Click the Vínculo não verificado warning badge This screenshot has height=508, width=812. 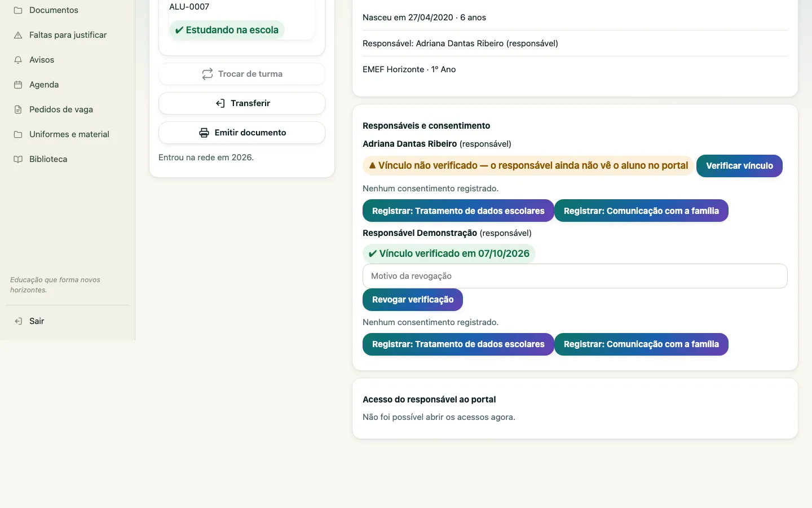(x=528, y=165)
